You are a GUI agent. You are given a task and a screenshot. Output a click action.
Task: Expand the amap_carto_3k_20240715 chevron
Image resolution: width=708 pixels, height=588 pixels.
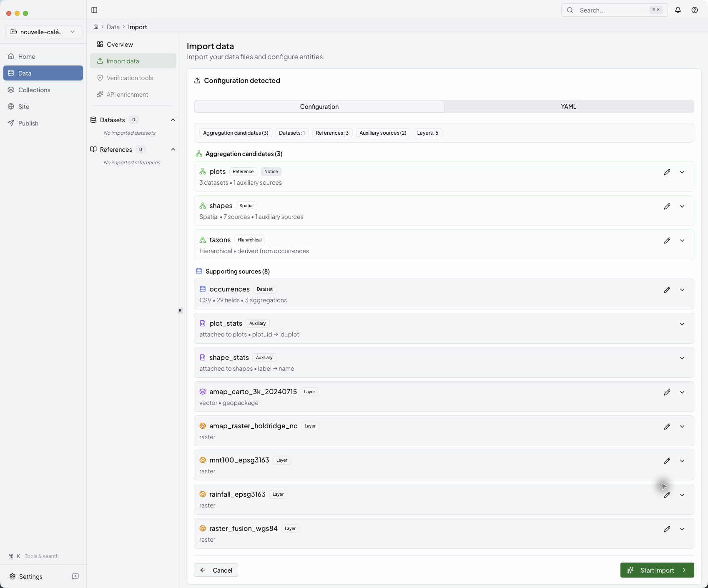(x=682, y=392)
